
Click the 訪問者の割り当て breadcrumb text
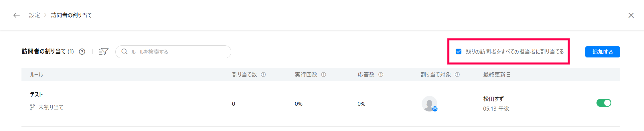coord(72,15)
